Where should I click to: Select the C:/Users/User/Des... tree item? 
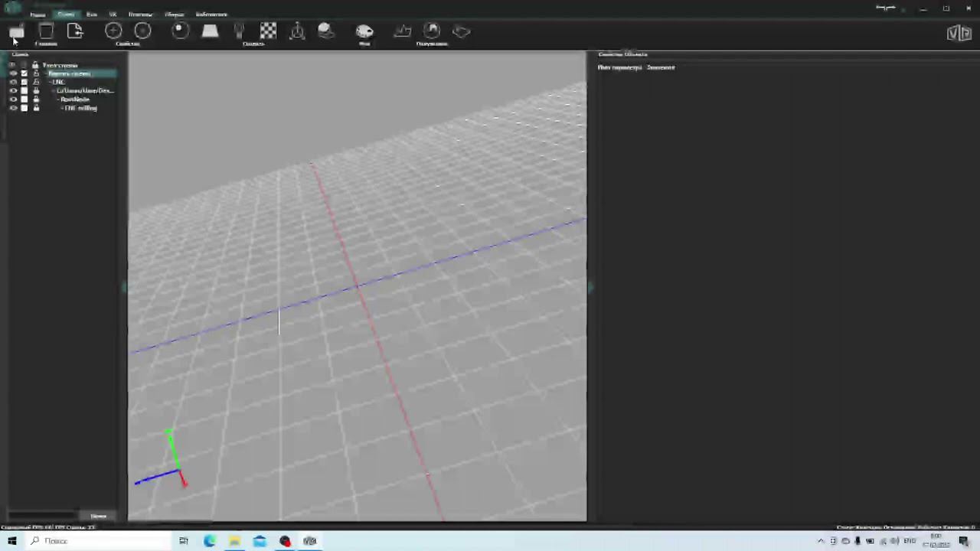click(x=85, y=90)
